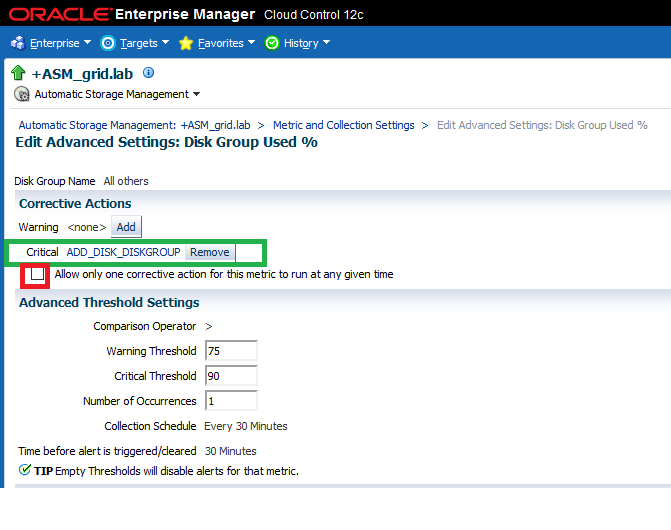This screenshot has width=671, height=530.
Task: Click the Warning Threshold input field
Action: (x=231, y=351)
